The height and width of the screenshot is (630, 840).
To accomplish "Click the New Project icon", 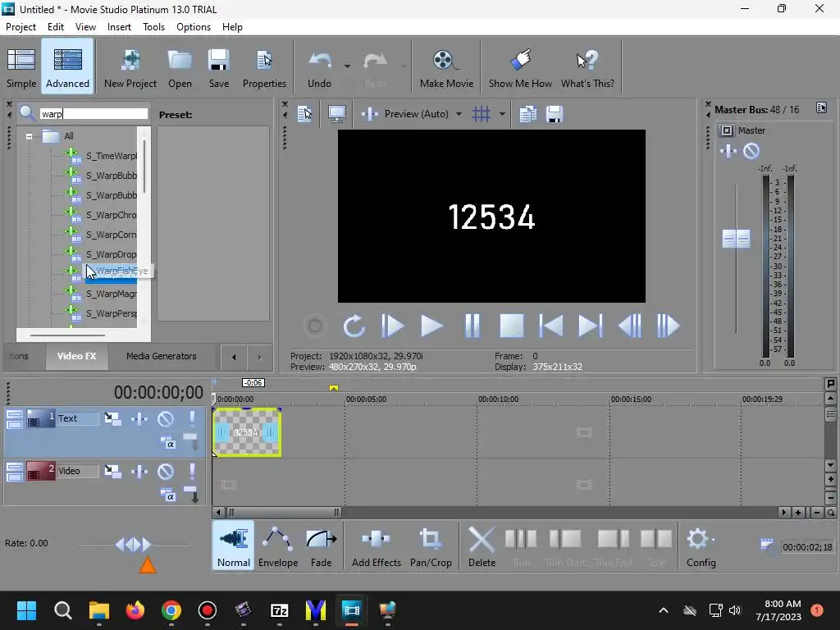I will pos(130,68).
